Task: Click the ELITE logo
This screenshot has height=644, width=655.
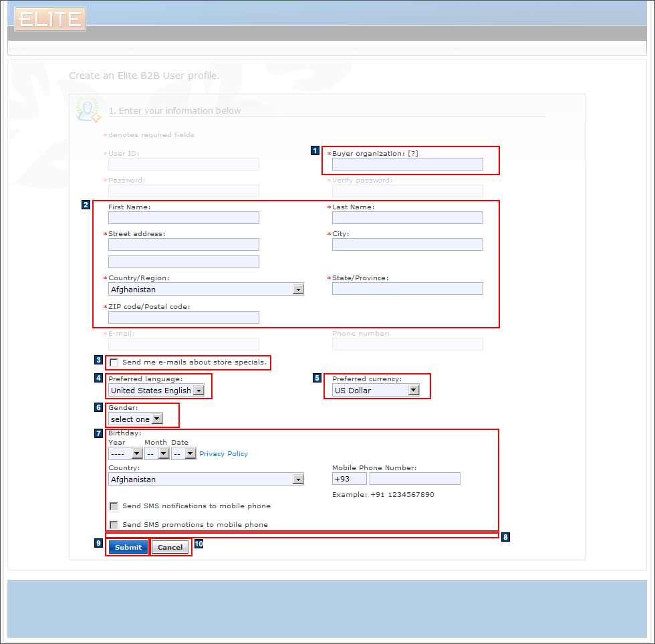Action: click(49, 19)
